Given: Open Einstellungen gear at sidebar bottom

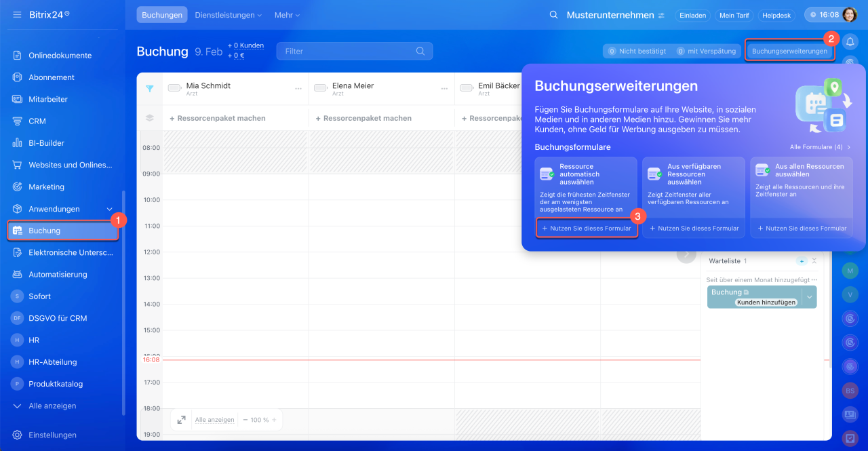Looking at the screenshot, I should coord(18,435).
